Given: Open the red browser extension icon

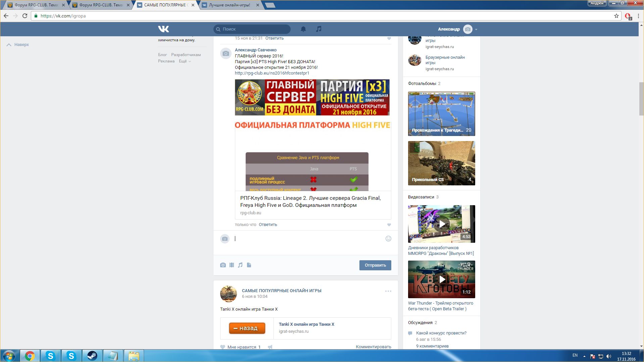Looking at the screenshot, I should (628, 16).
